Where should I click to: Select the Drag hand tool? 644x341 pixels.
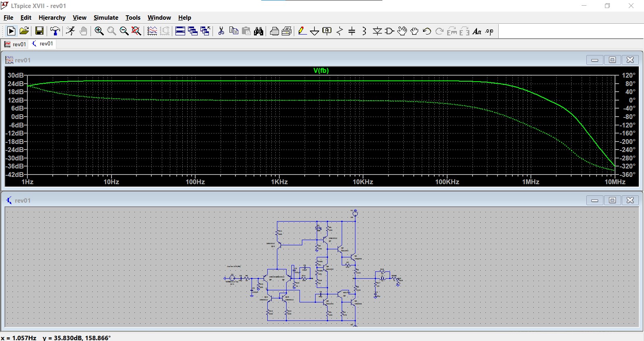click(415, 31)
